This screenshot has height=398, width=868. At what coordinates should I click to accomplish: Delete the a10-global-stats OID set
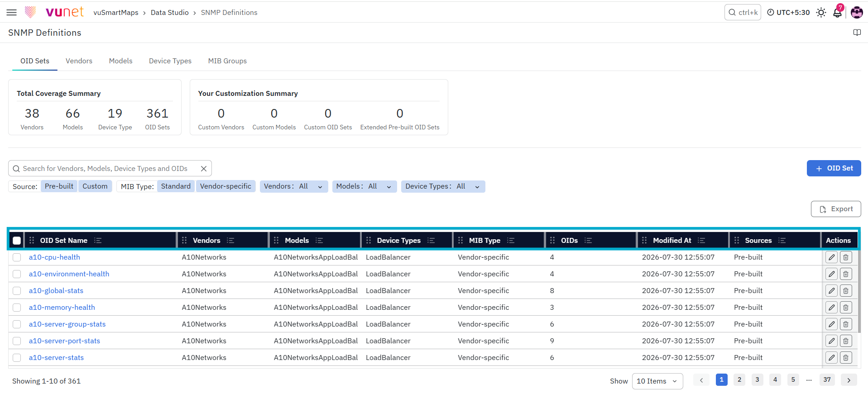(846, 291)
